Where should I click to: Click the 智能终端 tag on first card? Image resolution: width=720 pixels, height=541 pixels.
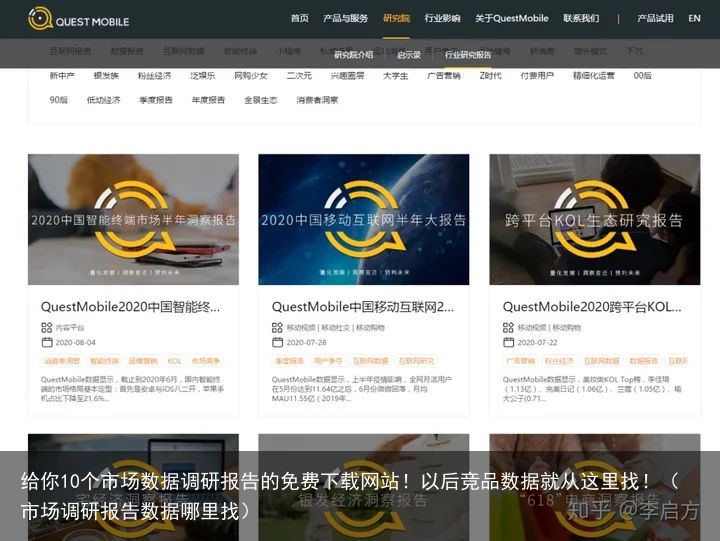104,361
